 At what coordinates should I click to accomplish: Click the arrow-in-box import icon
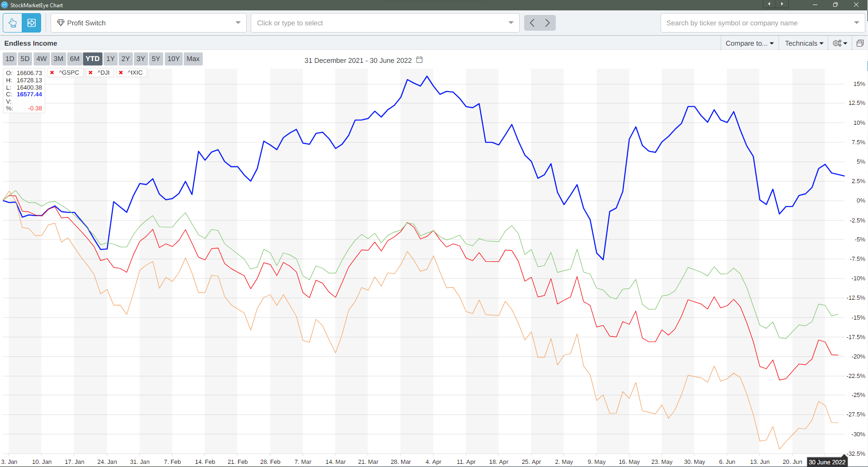[x=31, y=23]
